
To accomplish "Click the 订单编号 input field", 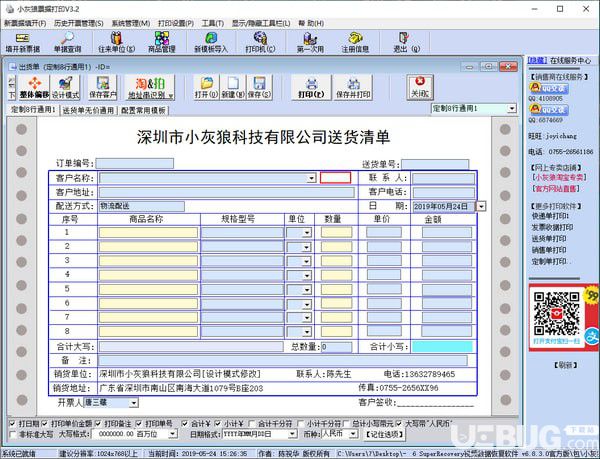I will pos(134,164).
